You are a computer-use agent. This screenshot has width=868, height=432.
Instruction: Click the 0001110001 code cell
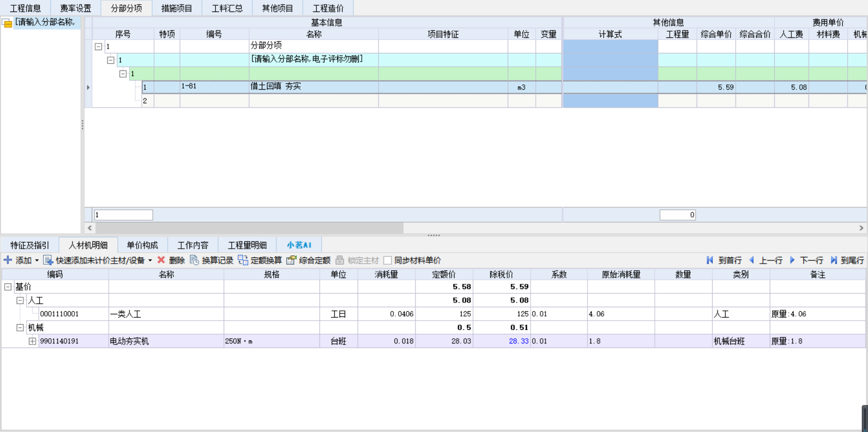[x=73, y=314]
